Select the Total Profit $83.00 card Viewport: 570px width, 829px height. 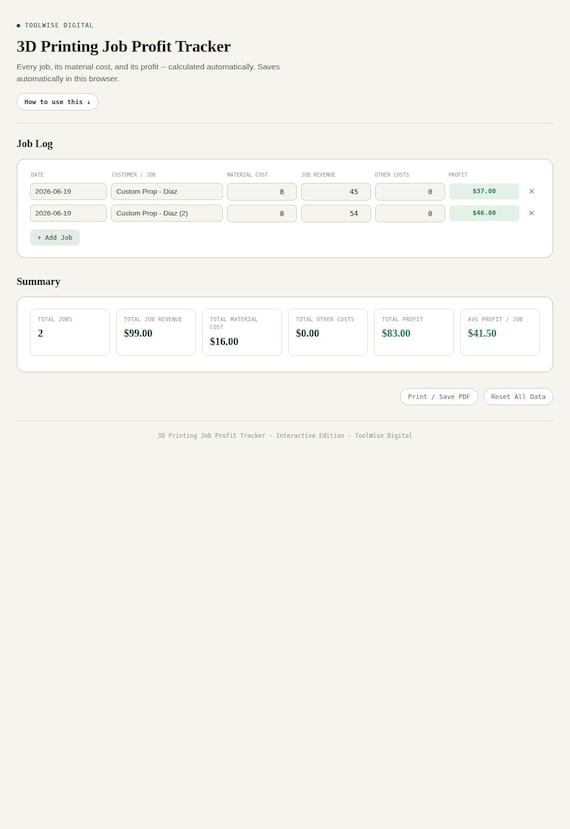[414, 332]
